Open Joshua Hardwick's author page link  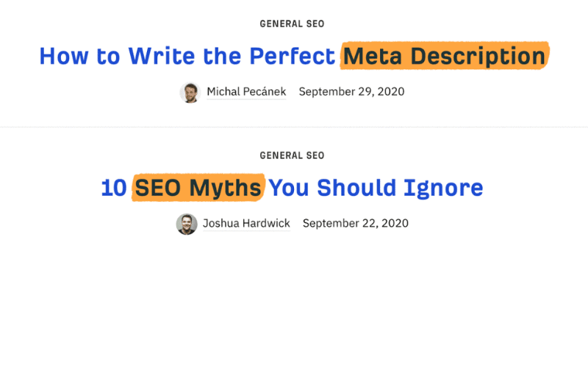point(246,224)
